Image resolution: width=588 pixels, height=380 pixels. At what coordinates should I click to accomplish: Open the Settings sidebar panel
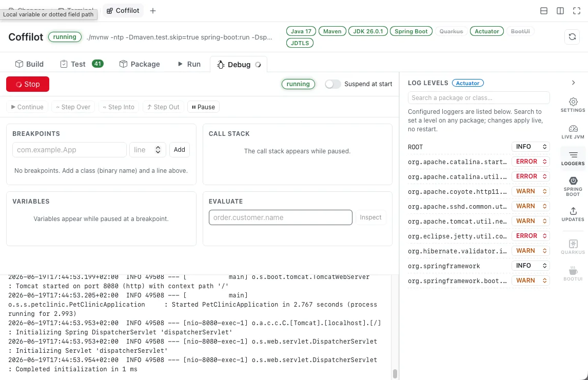coord(573,105)
